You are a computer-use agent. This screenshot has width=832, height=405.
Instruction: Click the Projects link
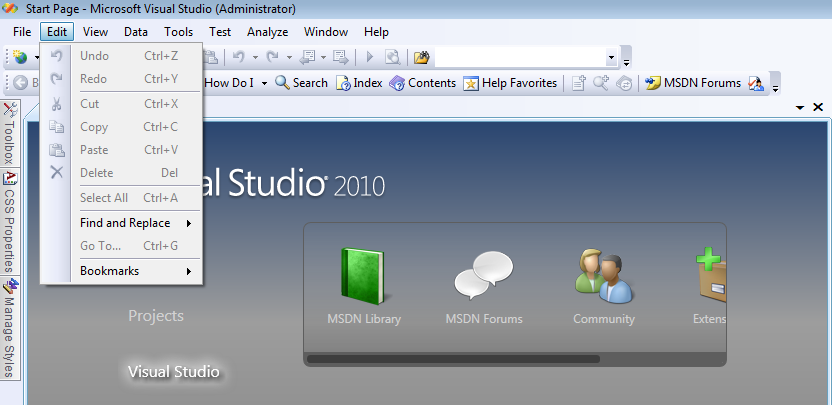(156, 316)
